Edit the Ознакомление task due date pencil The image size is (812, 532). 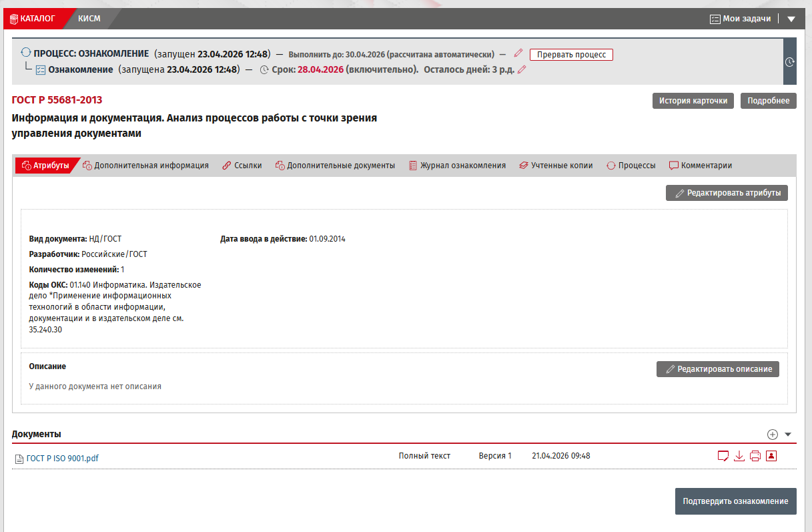pyautogui.click(x=522, y=69)
